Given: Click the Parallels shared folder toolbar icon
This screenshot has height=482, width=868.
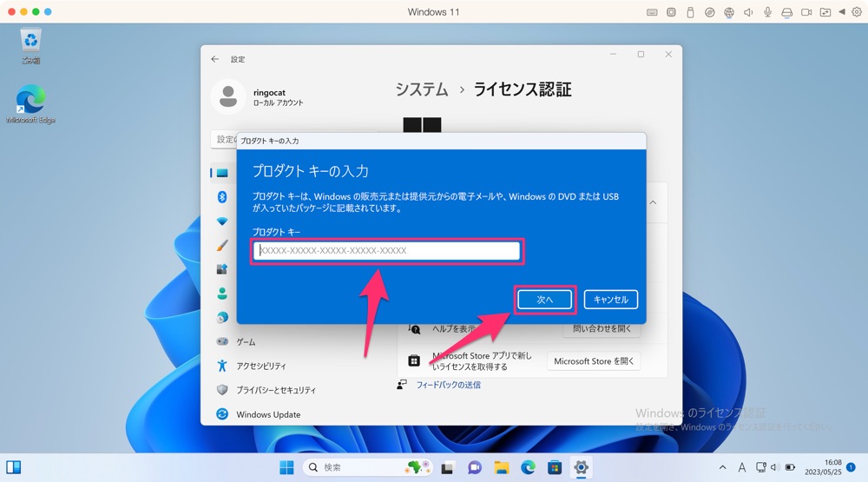Looking at the screenshot, I should [825, 12].
